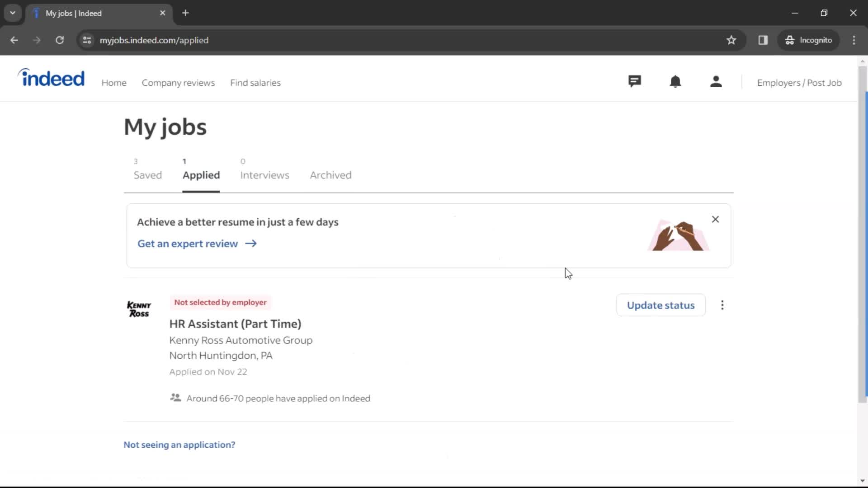Open notifications bell icon

(675, 82)
